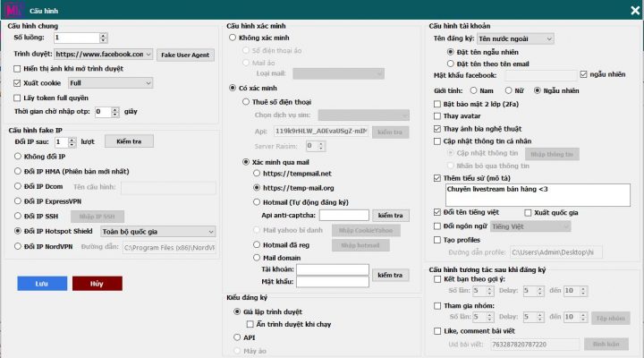
Task: Increase the Số lượng spinner value
Action: coord(103,36)
